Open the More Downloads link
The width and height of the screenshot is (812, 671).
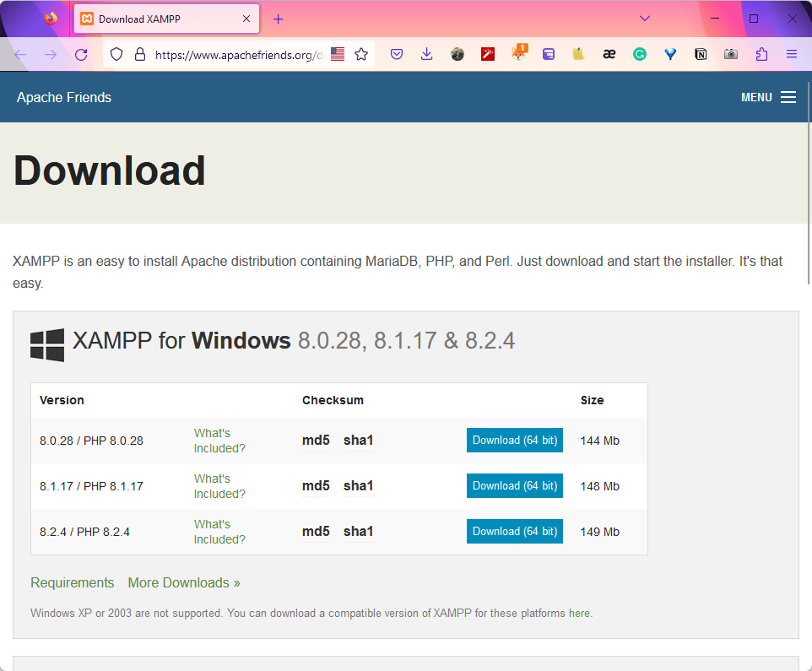click(x=184, y=582)
